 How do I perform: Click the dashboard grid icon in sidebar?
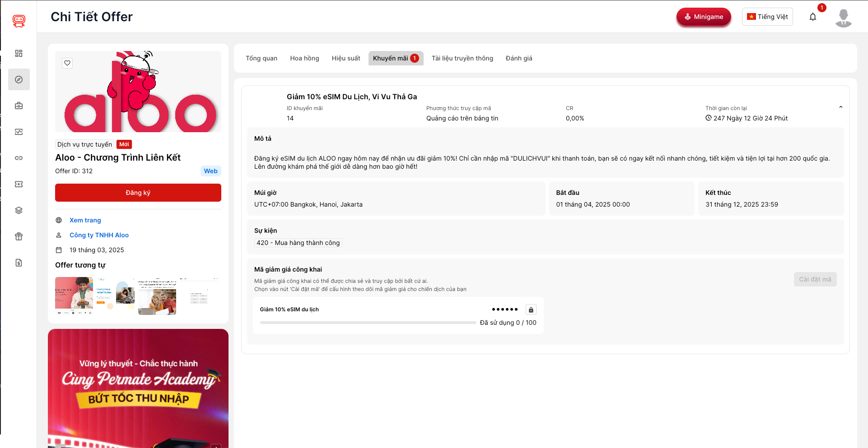(x=19, y=53)
